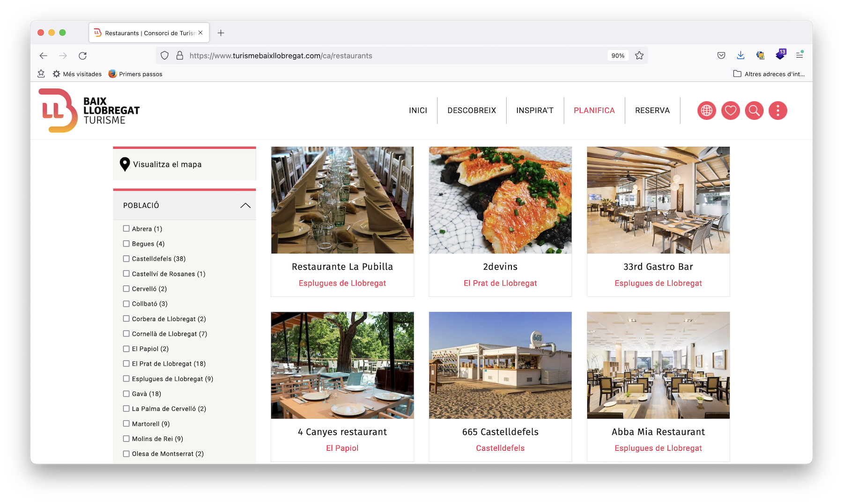Select the PLANIFICA menu item
843x504 pixels.
pyautogui.click(x=594, y=110)
